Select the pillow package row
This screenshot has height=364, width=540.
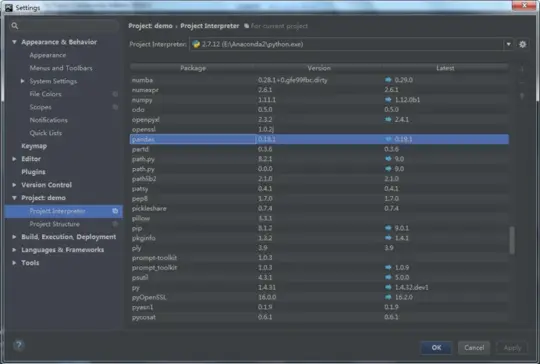click(x=319, y=218)
